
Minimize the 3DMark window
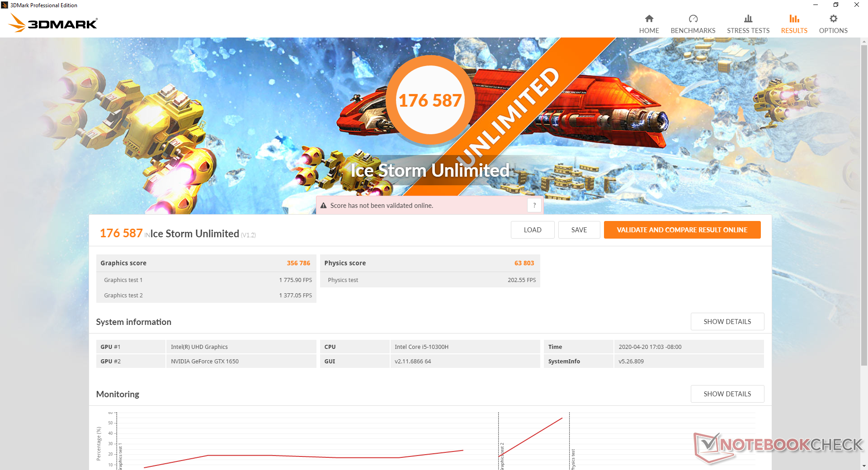tap(816, 5)
